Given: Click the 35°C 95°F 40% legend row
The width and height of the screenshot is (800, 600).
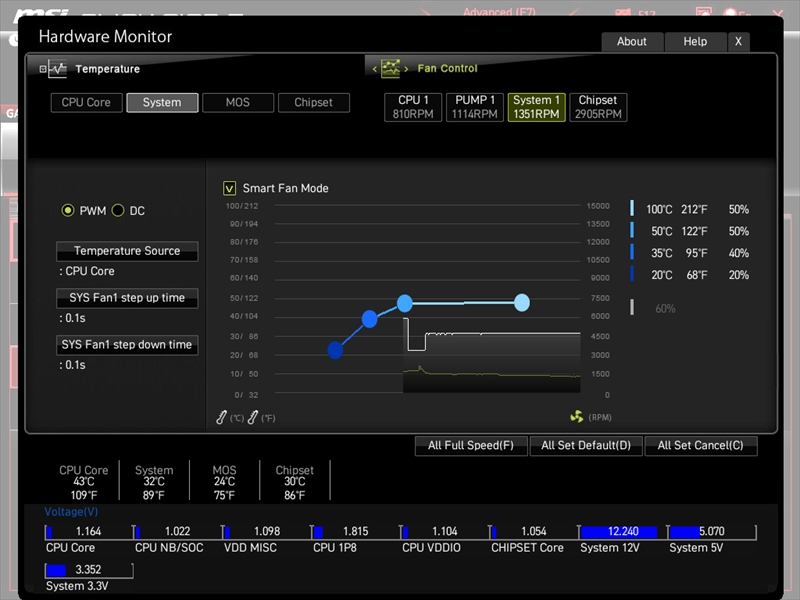Looking at the screenshot, I should (x=690, y=253).
